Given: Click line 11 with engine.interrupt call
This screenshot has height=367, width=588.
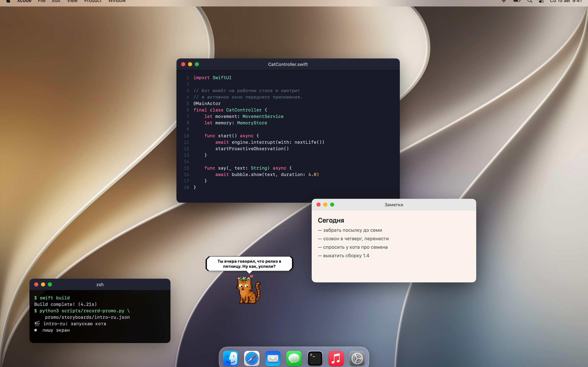Looking at the screenshot, I should pyautogui.click(x=270, y=142).
